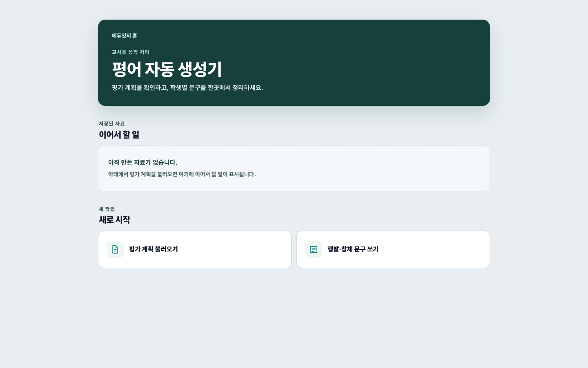This screenshot has width=588, height=368.
Task: Click the 평어 자동 생성기 title
Action: (x=167, y=69)
